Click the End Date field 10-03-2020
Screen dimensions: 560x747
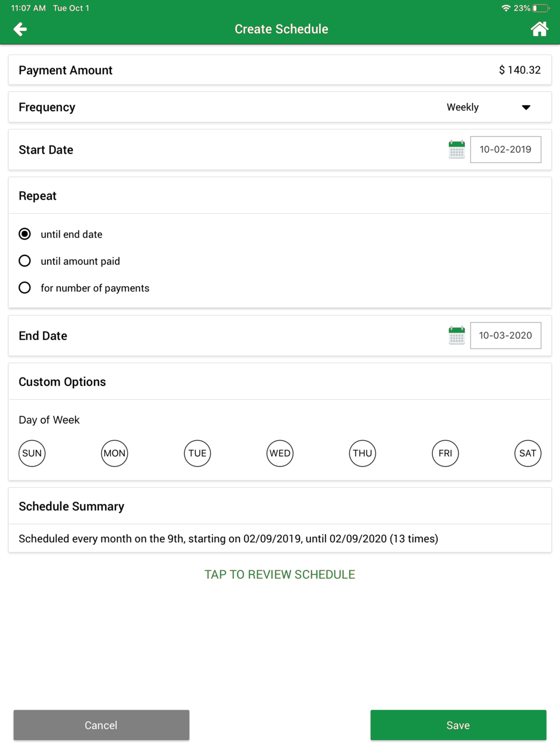[506, 335]
